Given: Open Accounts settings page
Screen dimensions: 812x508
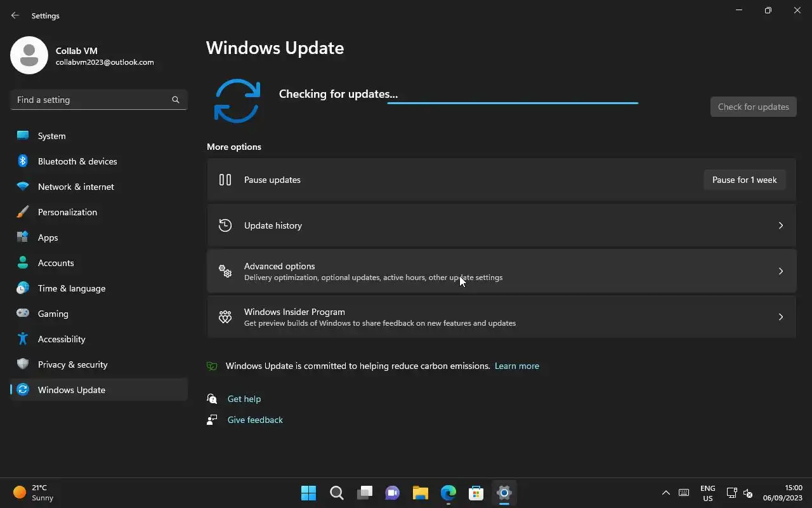Looking at the screenshot, I should pos(99,263).
